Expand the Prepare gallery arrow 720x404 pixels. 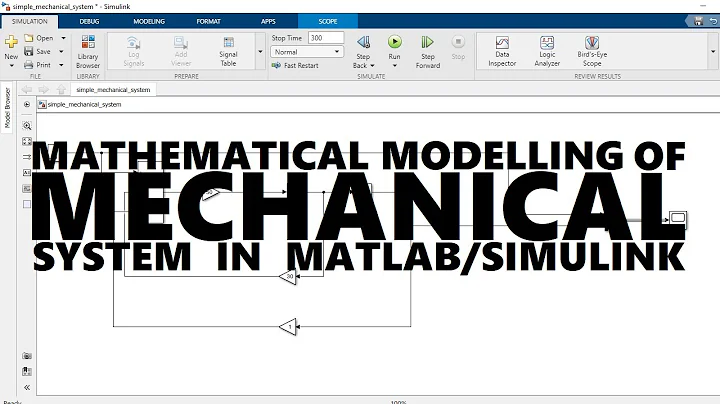pos(260,52)
